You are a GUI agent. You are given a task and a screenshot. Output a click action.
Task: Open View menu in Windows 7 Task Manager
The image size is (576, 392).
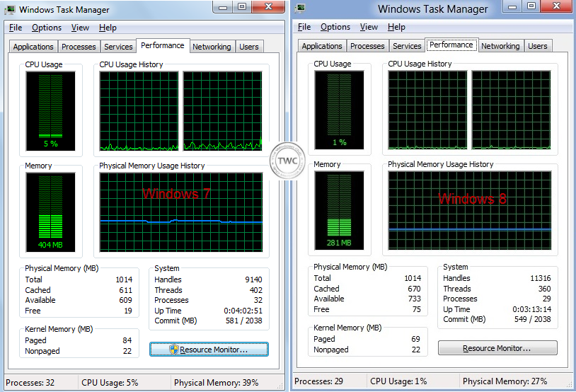pyautogui.click(x=80, y=28)
